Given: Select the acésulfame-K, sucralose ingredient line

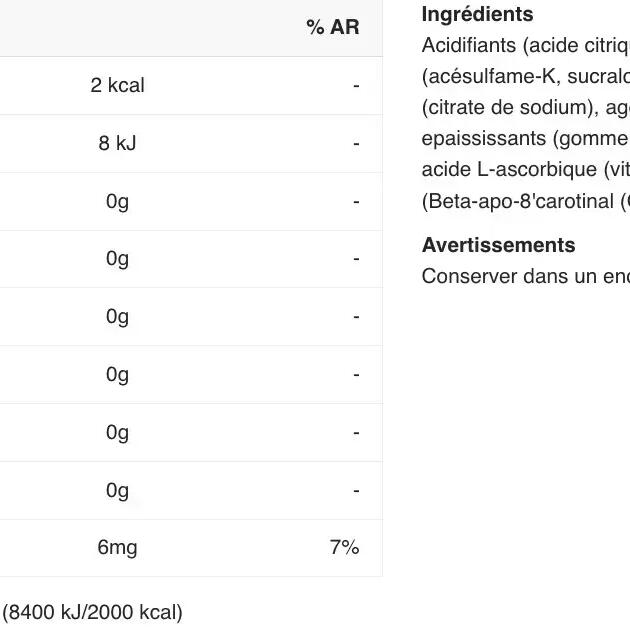Looking at the screenshot, I should coord(525,77).
